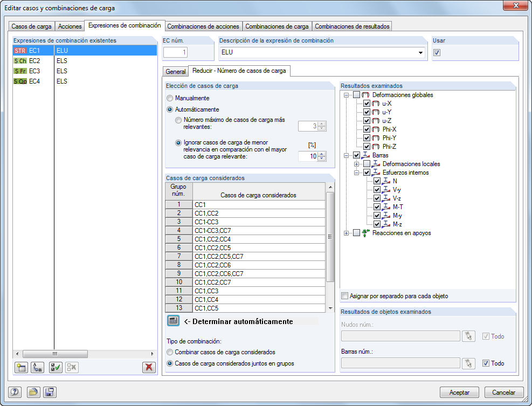Image resolution: width=532 pixels, height=406 pixels.
Task: Collapse the Deformaciones globales tree node
Action: (346, 95)
